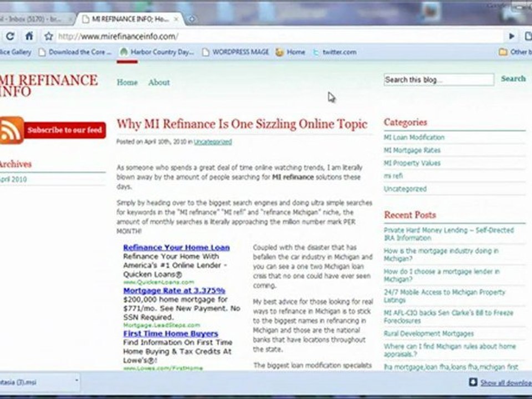Open the Harbor Country Day bookmark
The width and height of the screenshot is (532, 399).
[x=157, y=52]
